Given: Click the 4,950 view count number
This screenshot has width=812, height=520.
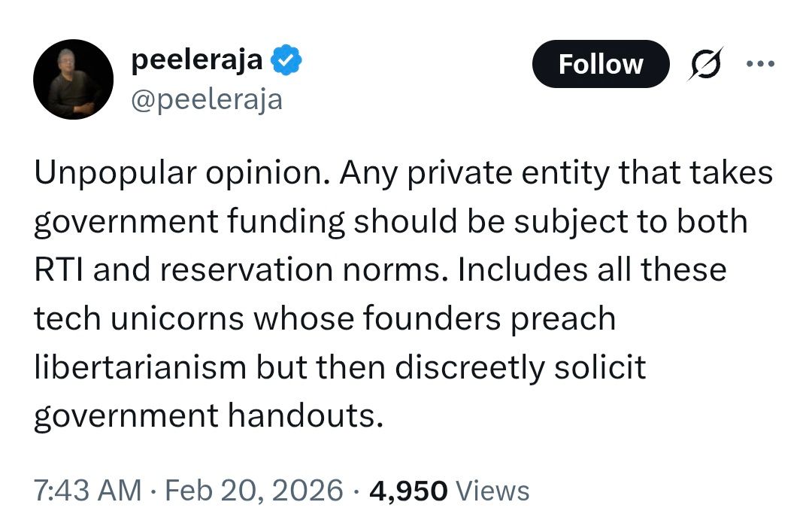Looking at the screenshot, I should [x=408, y=491].
